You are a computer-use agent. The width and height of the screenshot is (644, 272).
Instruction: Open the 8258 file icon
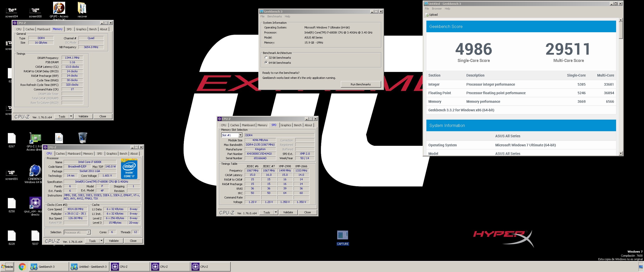[12, 205]
